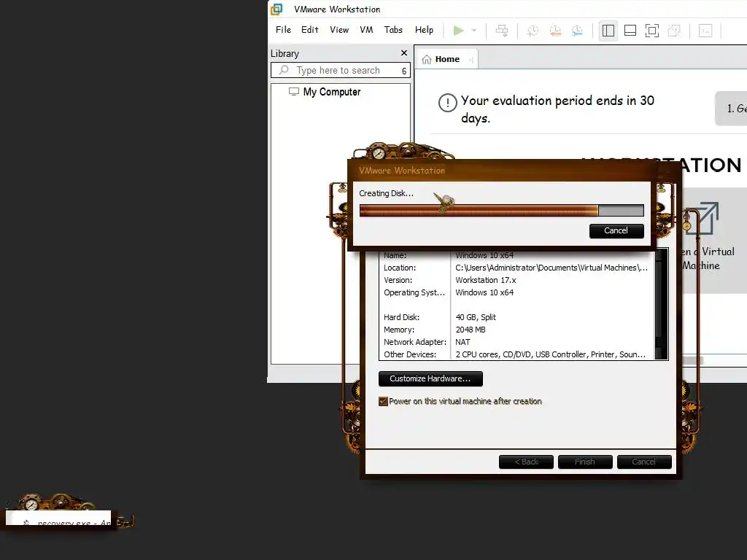Open the Help menu
The height and width of the screenshot is (560, 747).
tap(424, 29)
